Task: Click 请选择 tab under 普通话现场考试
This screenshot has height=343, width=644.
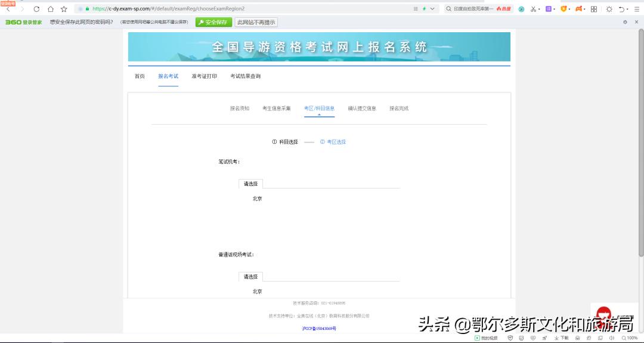Action: (x=250, y=276)
